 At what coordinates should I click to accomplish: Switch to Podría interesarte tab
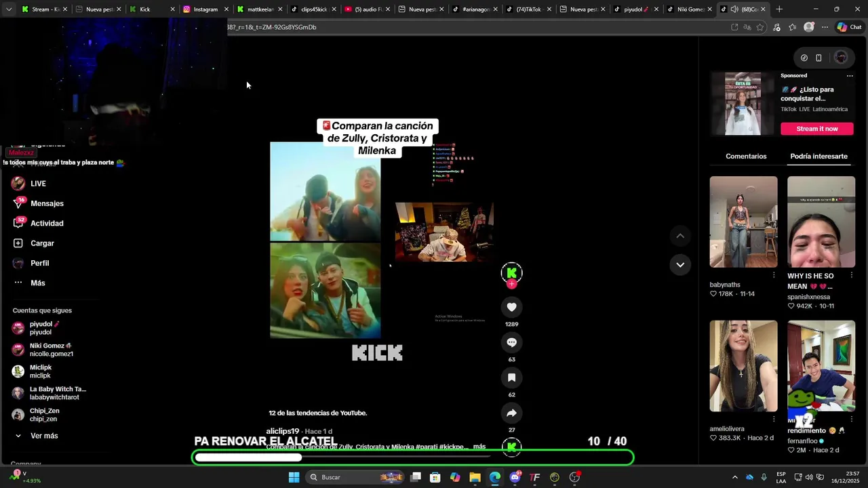click(x=818, y=157)
